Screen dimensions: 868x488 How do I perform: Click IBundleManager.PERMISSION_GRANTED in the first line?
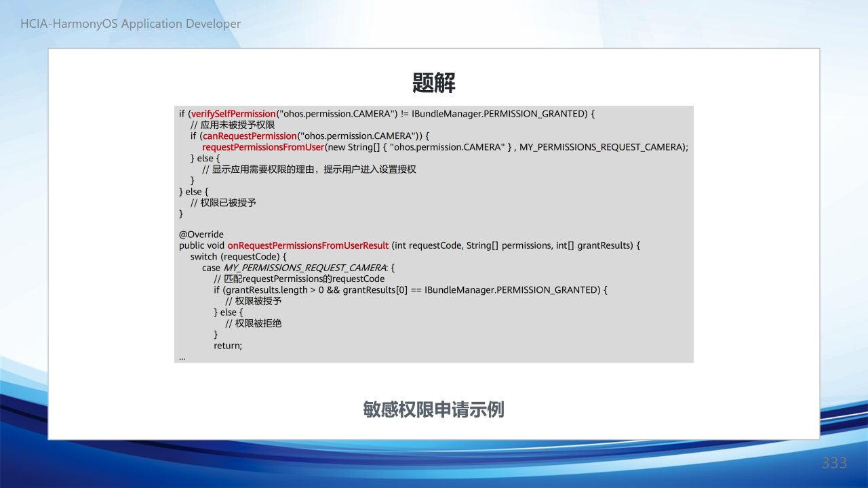[499, 113]
